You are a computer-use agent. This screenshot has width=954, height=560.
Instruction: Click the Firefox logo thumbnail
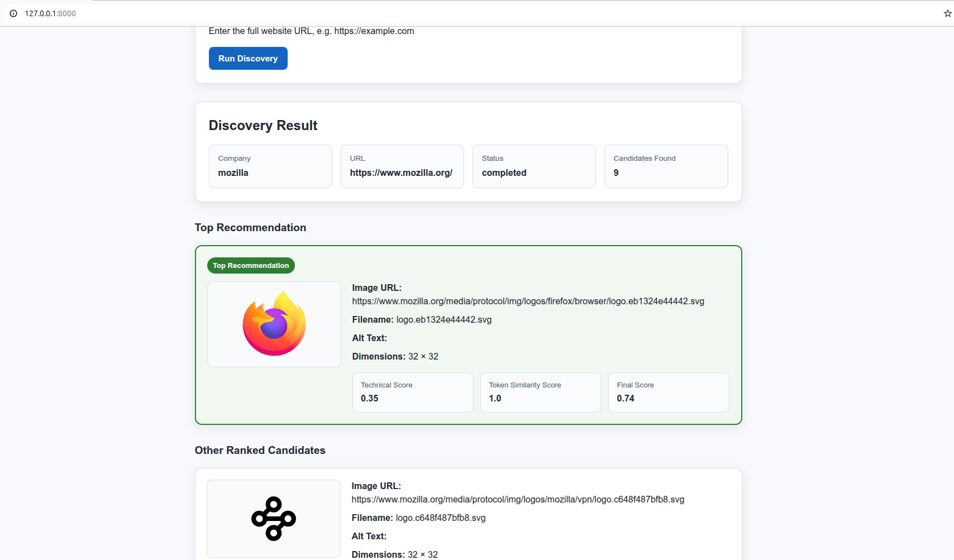(x=274, y=324)
